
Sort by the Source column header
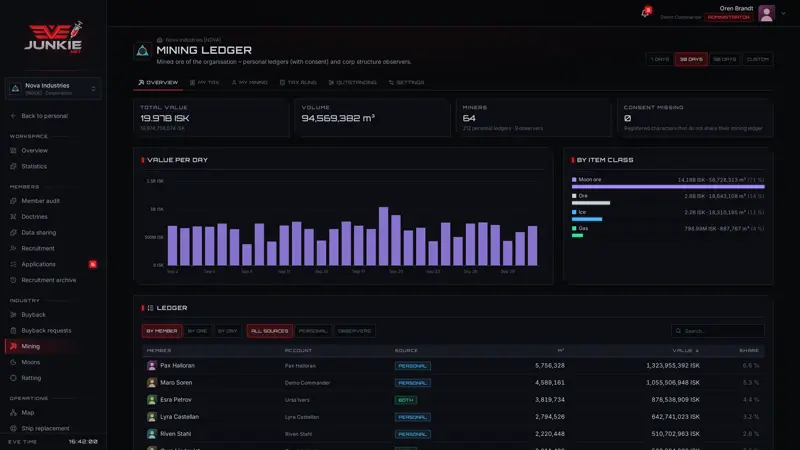(x=406, y=351)
